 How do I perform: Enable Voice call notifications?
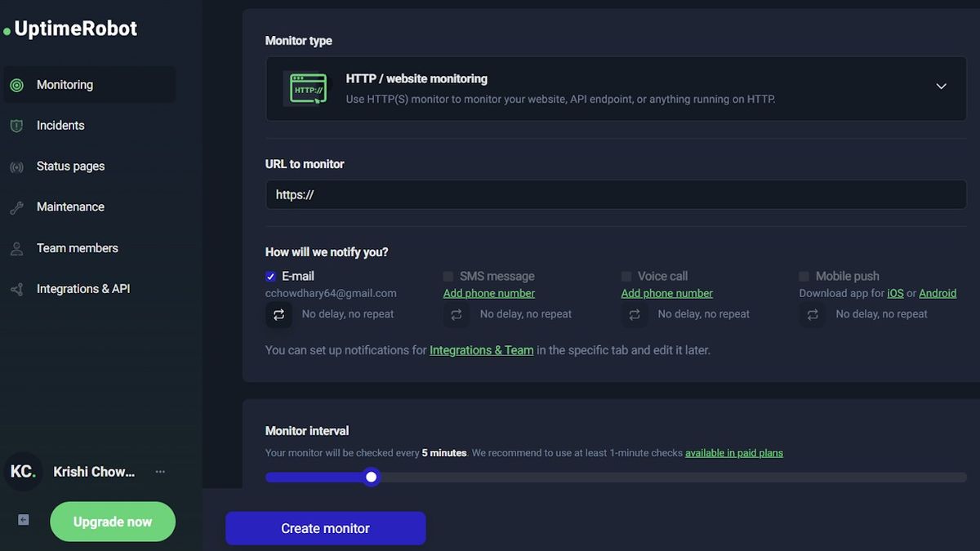pyautogui.click(x=626, y=276)
